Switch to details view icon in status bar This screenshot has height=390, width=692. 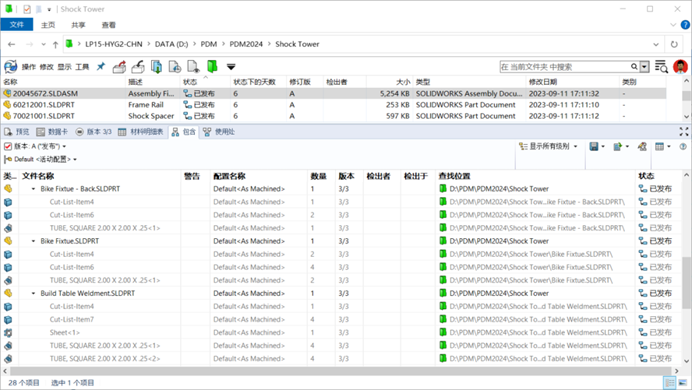click(x=669, y=382)
